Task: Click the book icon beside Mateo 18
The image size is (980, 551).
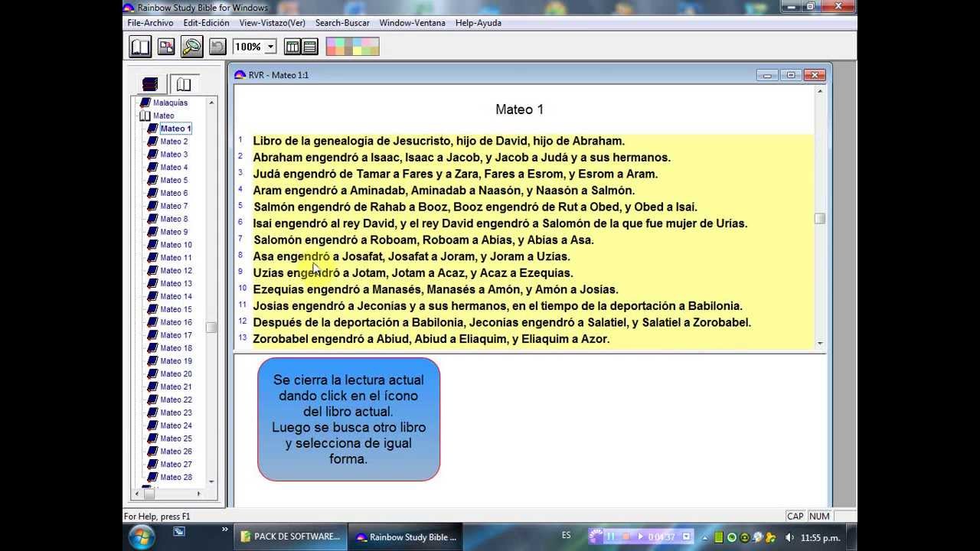Action: (152, 348)
